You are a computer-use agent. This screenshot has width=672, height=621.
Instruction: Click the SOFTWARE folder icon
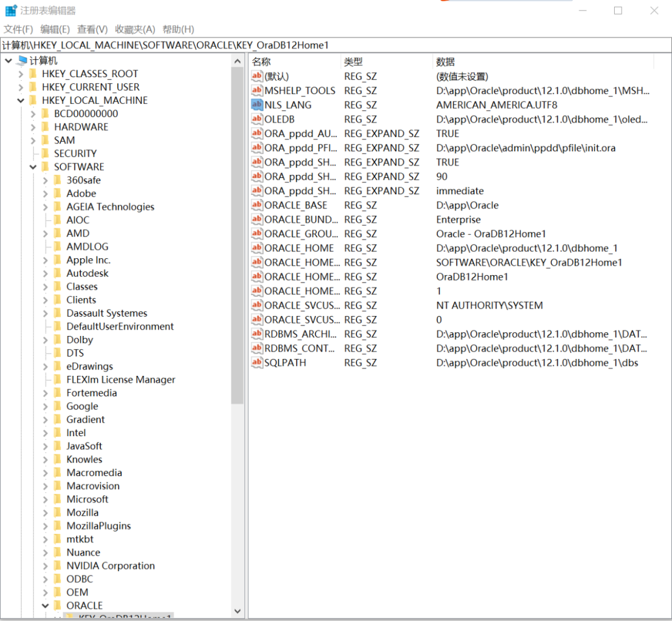45,167
